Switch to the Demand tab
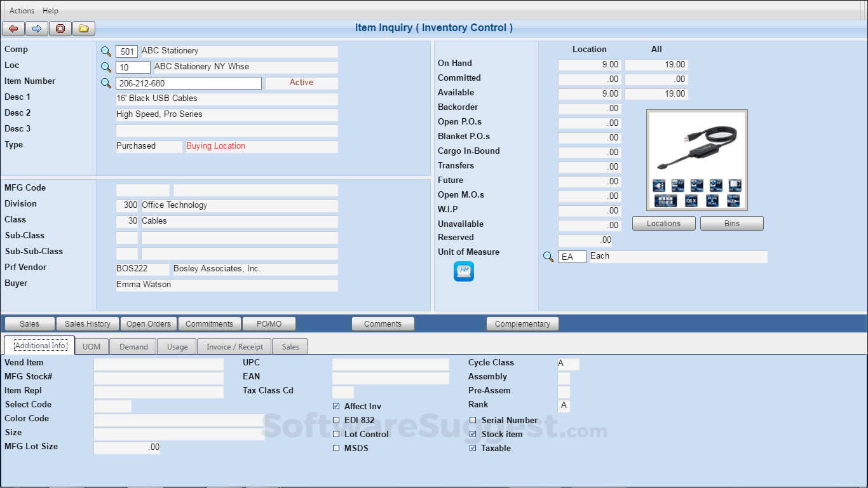This screenshot has width=868, height=488. (132, 346)
